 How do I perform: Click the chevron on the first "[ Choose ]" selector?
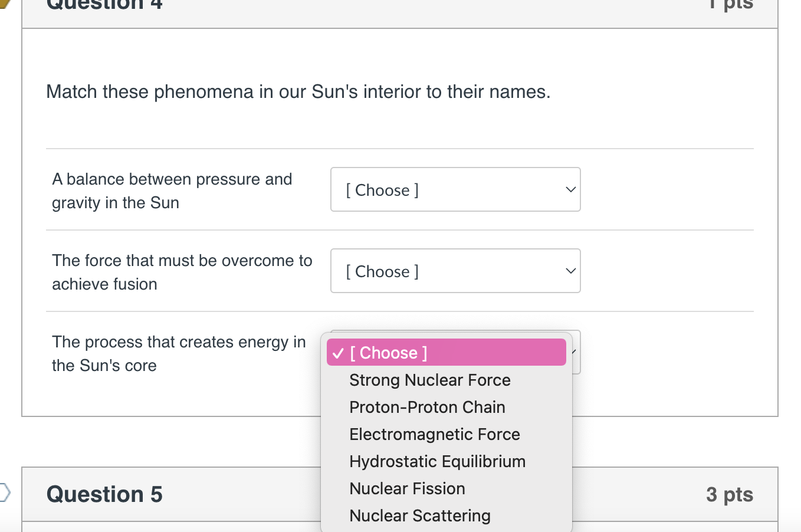570,189
